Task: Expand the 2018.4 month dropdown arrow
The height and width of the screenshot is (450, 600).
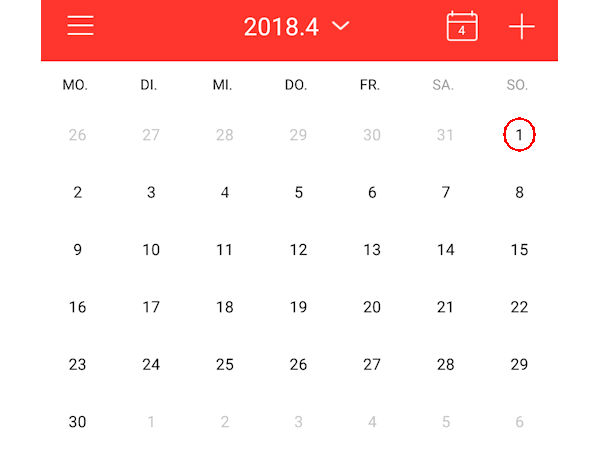Action: [341, 26]
